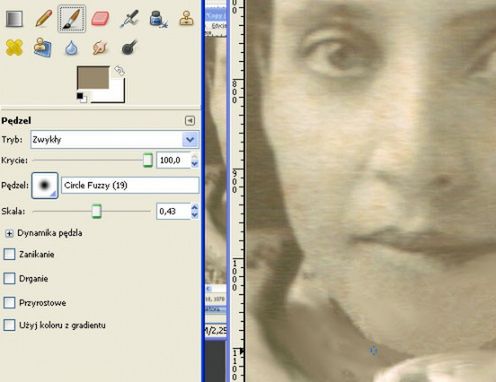Select the Paintbrush tool
Viewport: 496px width, 382px height.
[72, 19]
